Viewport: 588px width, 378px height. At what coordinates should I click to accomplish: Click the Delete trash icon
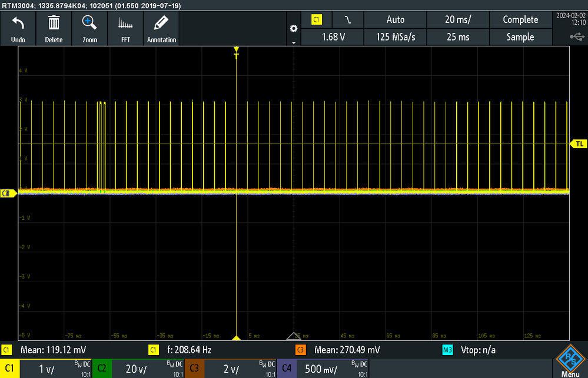point(54,29)
